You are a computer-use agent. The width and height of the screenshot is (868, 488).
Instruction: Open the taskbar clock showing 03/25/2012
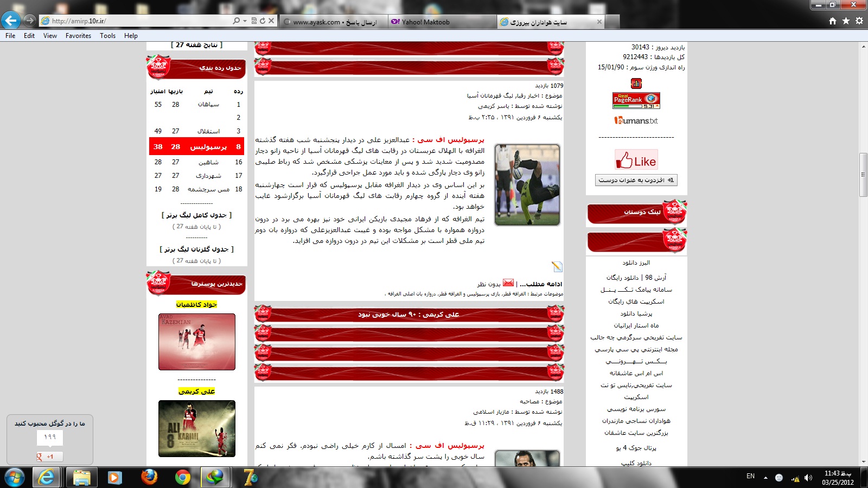coord(838,478)
